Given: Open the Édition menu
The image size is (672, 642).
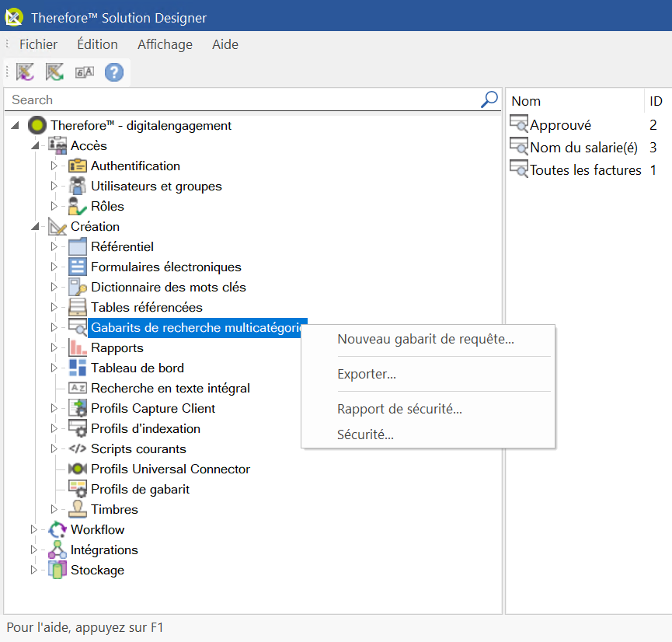Looking at the screenshot, I should [x=97, y=44].
